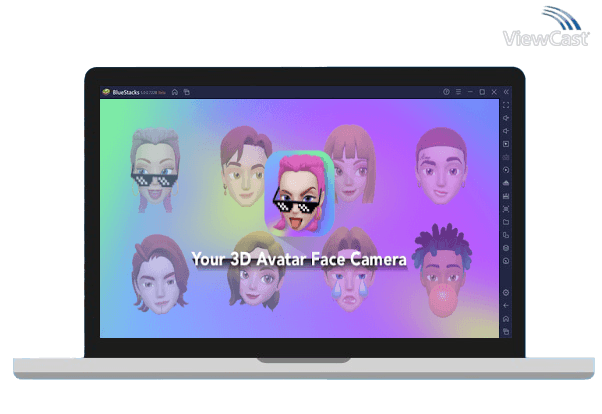Screen dimensions: 602x414
Task: Click the eject-shaped icon in side toolbar
Action: [506, 183]
